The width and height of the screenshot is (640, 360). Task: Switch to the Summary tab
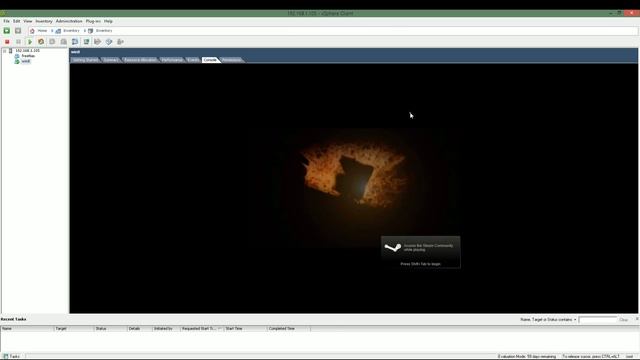[111, 60]
